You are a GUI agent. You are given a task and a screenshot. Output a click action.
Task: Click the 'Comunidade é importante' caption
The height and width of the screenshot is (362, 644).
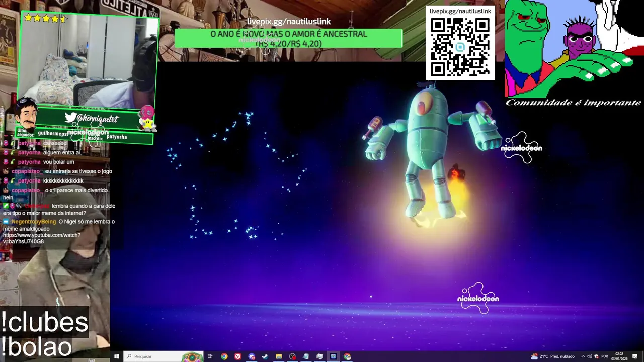click(574, 103)
